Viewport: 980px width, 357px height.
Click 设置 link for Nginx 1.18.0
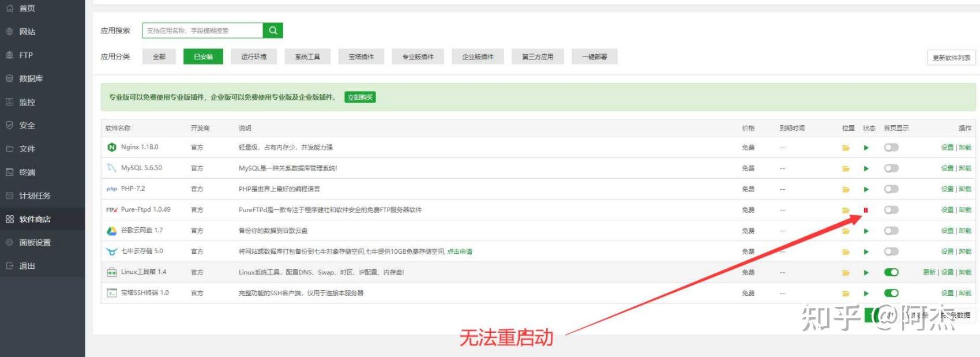(x=947, y=148)
